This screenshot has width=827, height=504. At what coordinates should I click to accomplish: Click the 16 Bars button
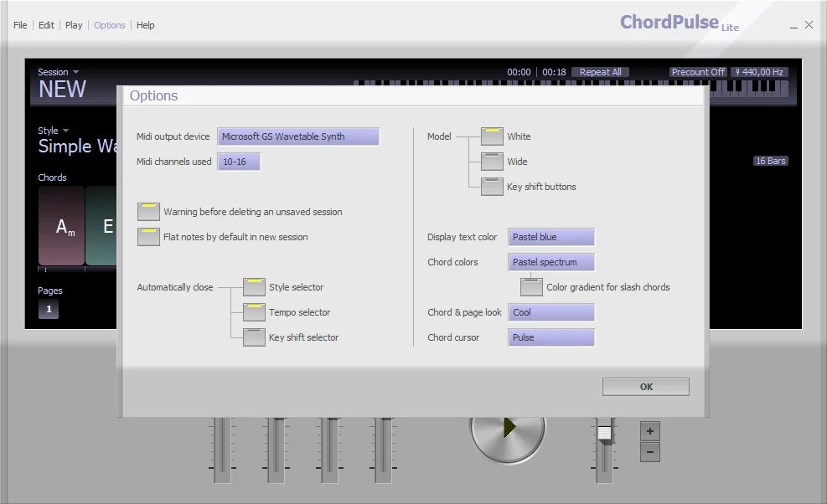(x=771, y=161)
